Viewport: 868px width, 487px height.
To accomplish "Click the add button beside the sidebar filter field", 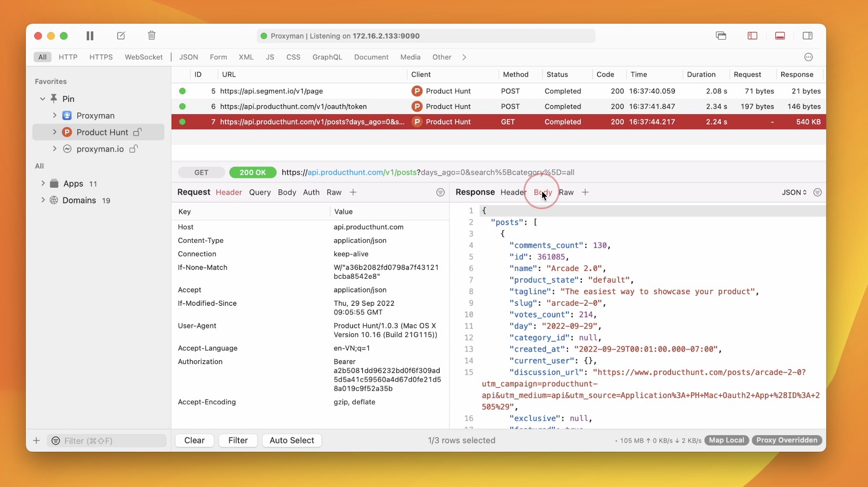I will [x=36, y=441].
